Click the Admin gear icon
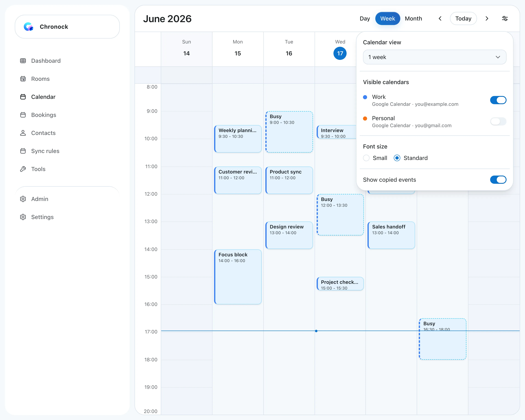Image resolution: width=525 pixels, height=420 pixels. [x=23, y=199]
